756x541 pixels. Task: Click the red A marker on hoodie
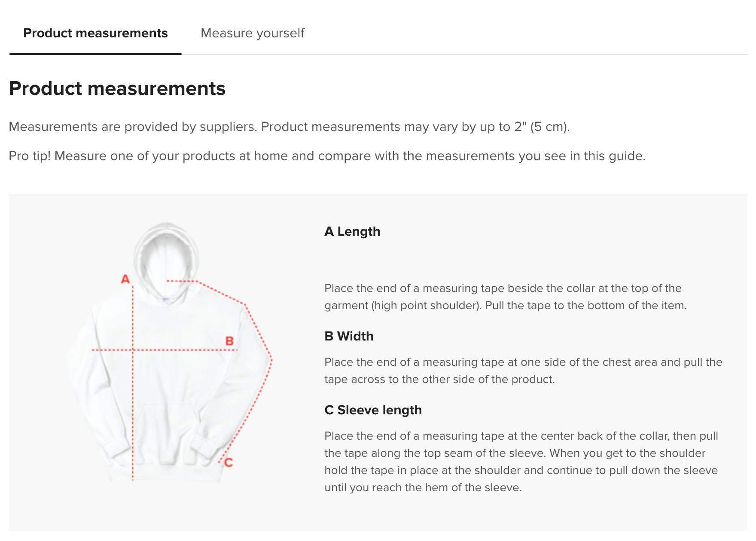coord(125,279)
